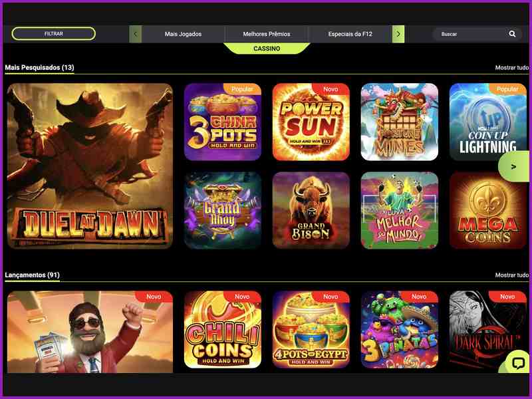Open the live chat bubble icon
532x399 pixels.
tap(518, 363)
